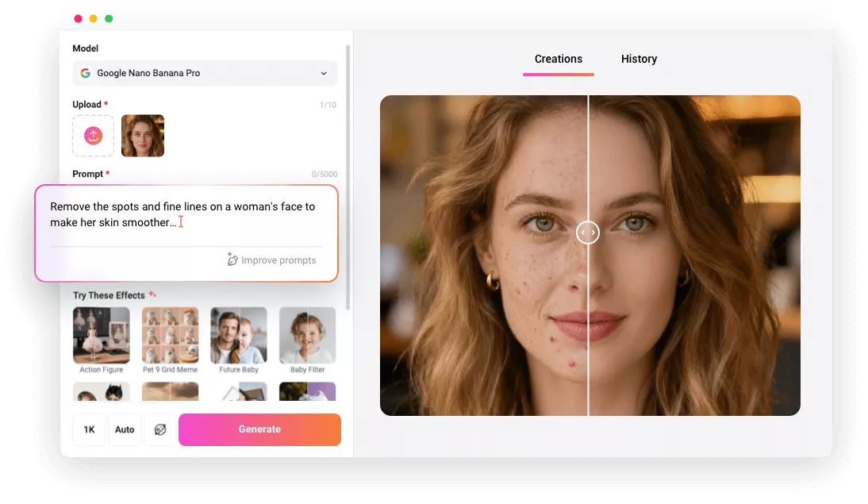
Task: Click the before/after comparison slider handle
Action: [587, 233]
